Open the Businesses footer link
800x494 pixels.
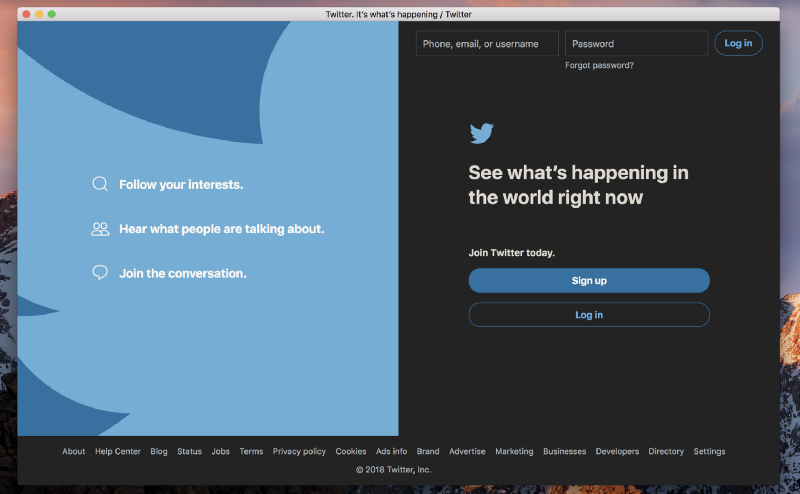coord(564,451)
